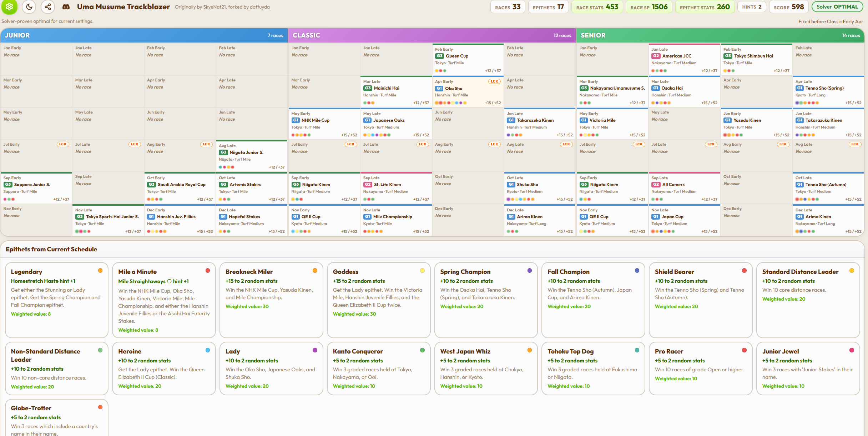The image size is (868, 436).
Task: Open the Discord icon link
Action: pyautogui.click(x=66, y=7)
